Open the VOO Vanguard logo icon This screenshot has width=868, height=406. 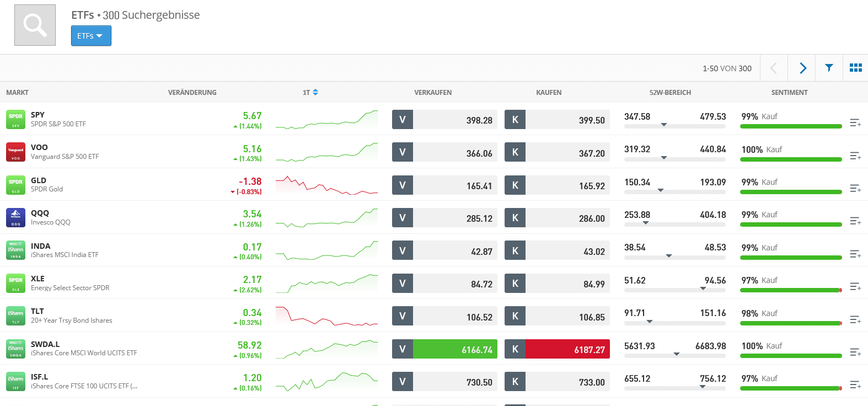click(x=15, y=152)
